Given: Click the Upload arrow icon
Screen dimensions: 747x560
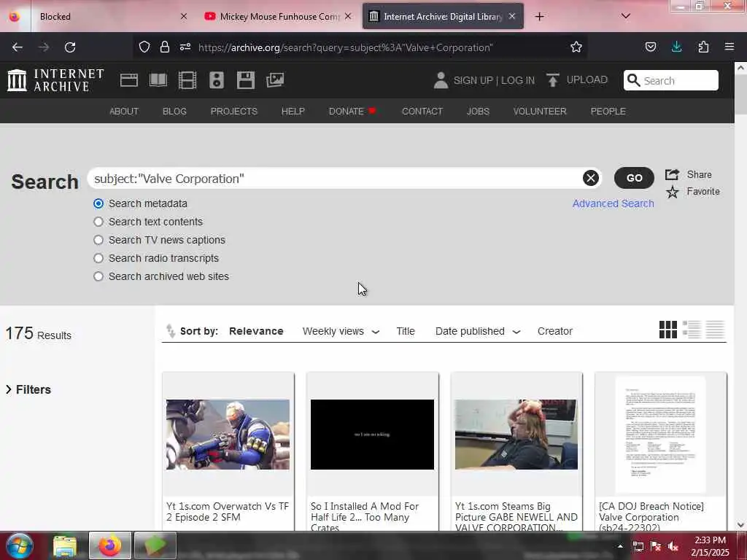Looking at the screenshot, I should pyautogui.click(x=553, y=80).
